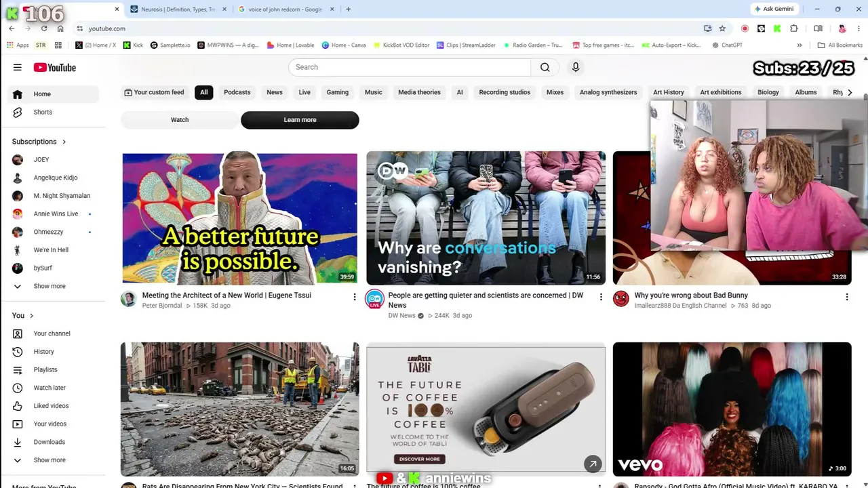Click the install app icon in address bar
Viewport: 868px width, 488px height.
pyautogui.click(x=707, y=28)
